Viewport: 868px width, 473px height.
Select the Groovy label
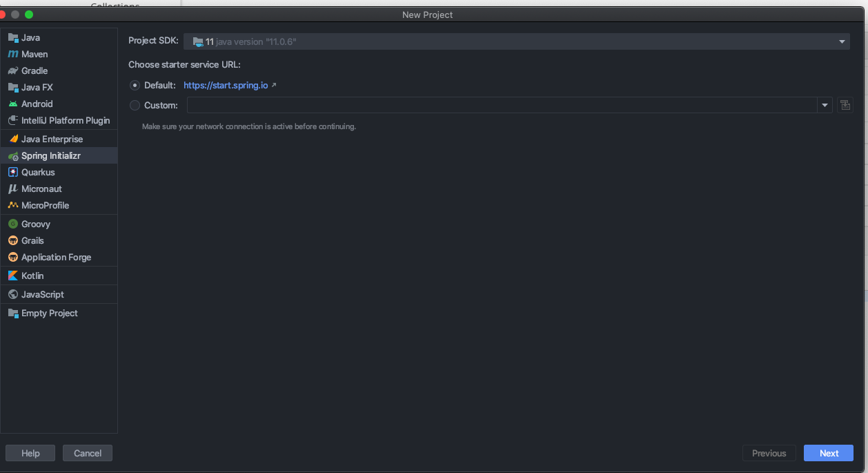tap(36, 224)
